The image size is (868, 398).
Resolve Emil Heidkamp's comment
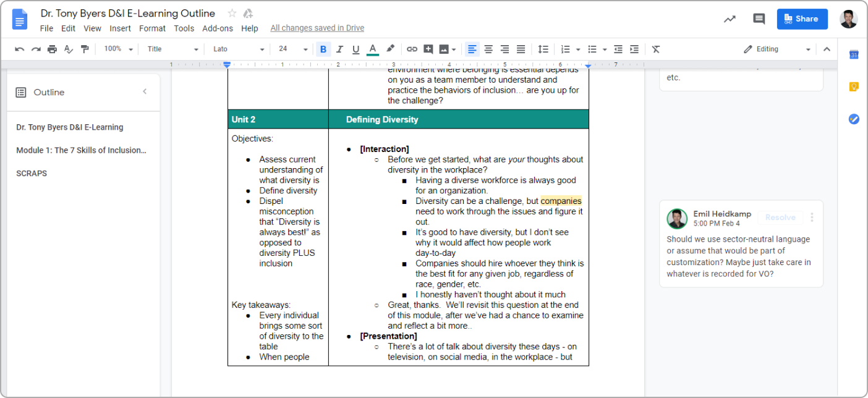[780, 218]
